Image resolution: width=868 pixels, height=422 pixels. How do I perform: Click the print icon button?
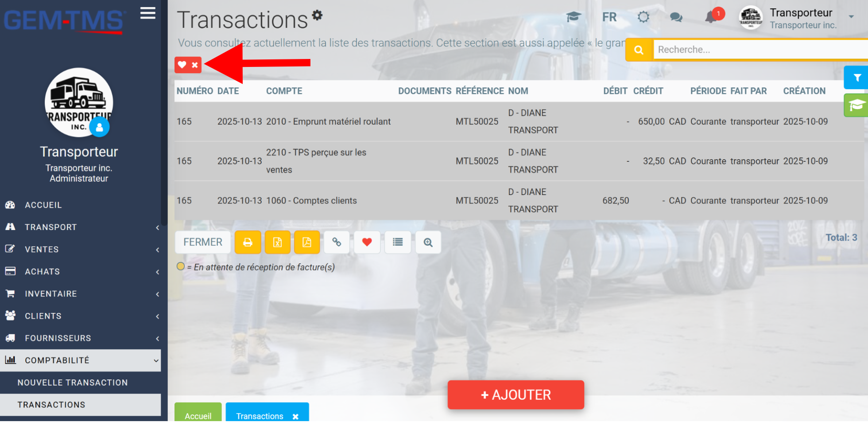click(248, 242)
